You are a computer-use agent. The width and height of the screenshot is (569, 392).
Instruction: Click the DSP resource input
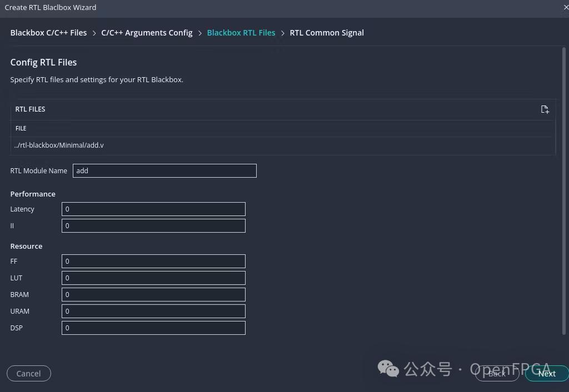click(153, 328)
